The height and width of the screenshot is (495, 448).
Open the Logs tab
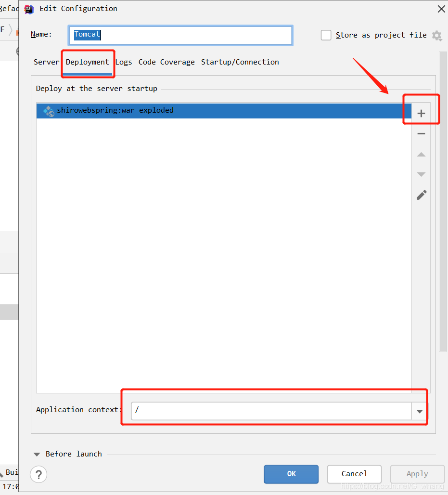click(x=124, y=62)
